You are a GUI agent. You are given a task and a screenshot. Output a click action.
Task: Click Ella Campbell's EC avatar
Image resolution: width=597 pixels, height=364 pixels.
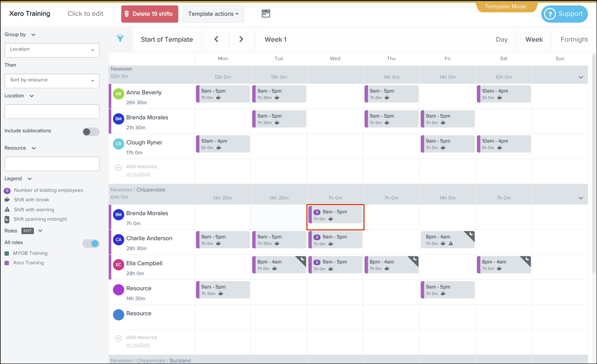click(118, 265)
